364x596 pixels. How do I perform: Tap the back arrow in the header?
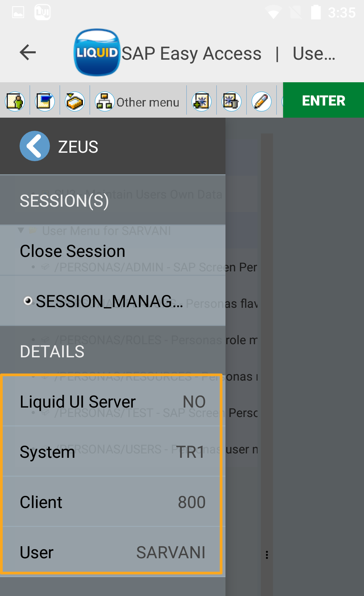tap(28, 53)
